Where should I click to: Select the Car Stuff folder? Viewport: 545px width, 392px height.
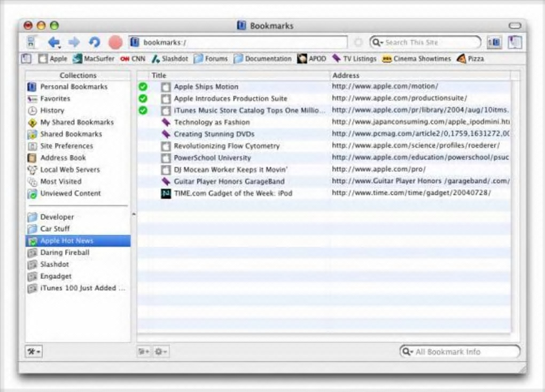coord(78,229)
